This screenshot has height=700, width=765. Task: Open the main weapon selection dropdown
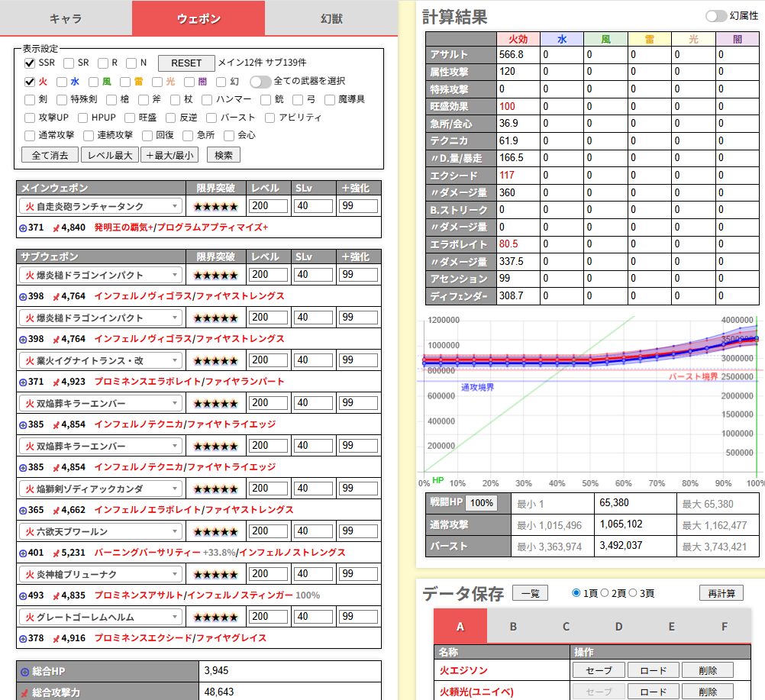tap(101, 206)
